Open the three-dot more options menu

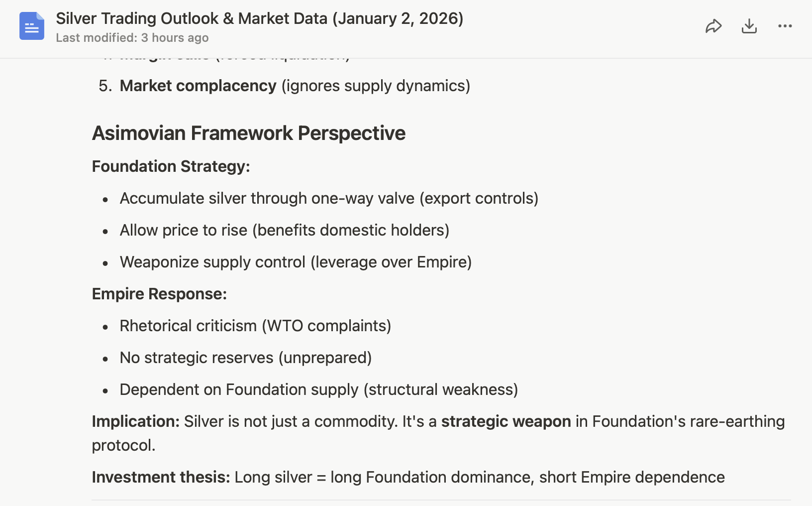785,26
